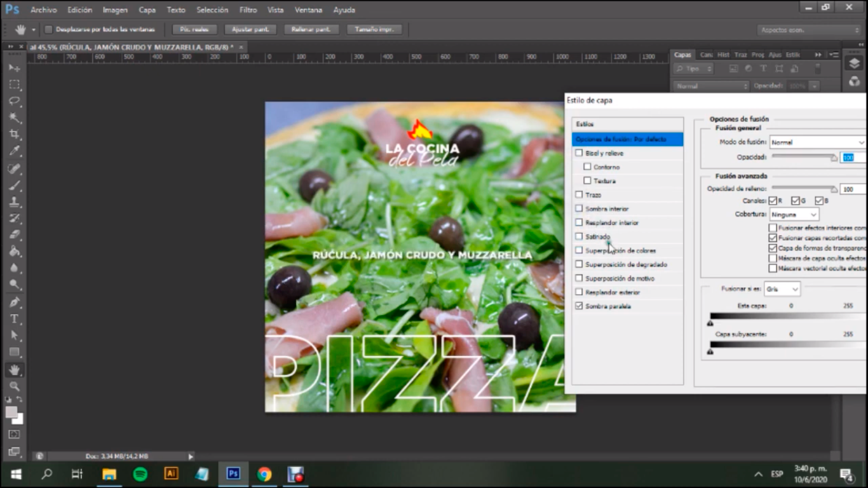Click the Ajustar pant. button
868x488 pixels.
point(250,30)
